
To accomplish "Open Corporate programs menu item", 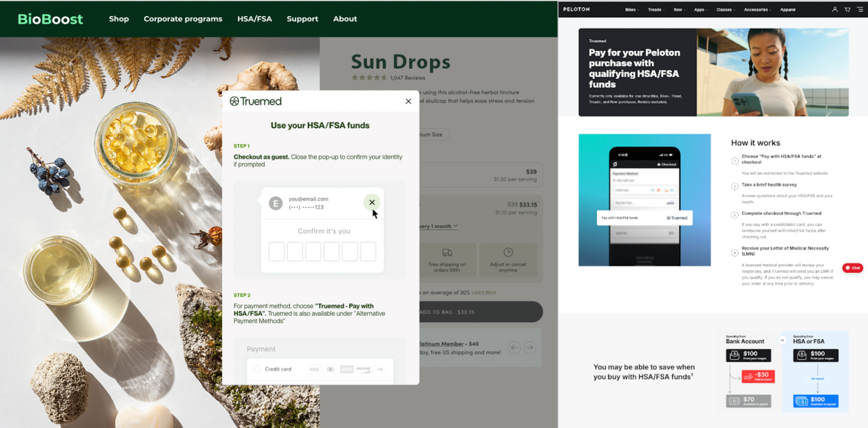I will pos(183,19).
